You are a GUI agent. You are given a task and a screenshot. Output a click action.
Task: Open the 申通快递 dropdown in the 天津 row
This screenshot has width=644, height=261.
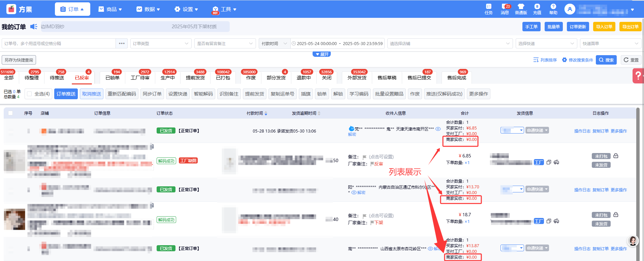coord(537,130)
